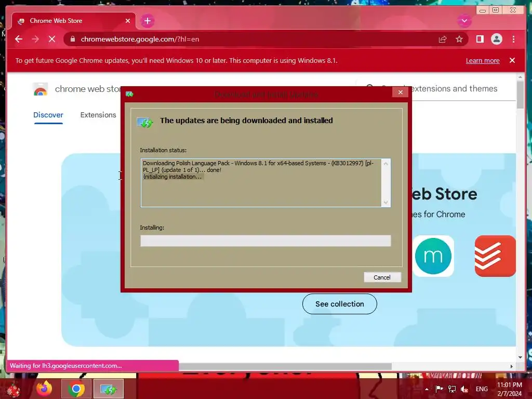This screenshot has height=399, width=532.
Task: Click the taskbar clock 11:01 PM
Action: 509,389
